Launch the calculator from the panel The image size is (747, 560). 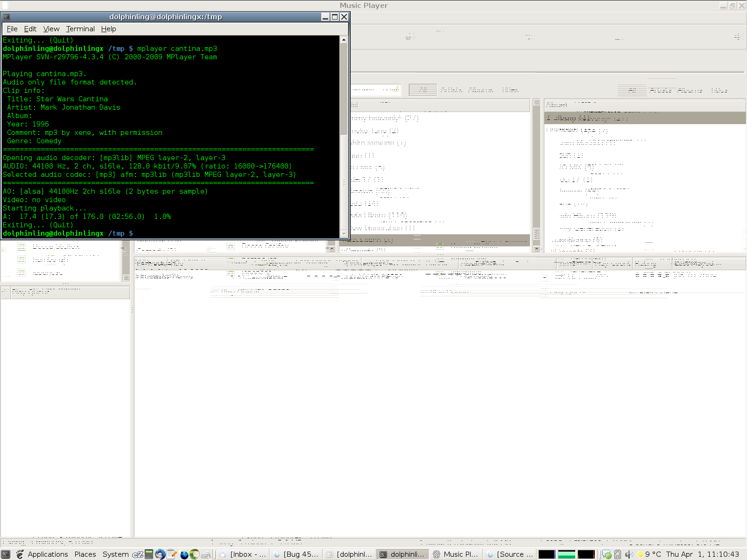click(149, 554)
